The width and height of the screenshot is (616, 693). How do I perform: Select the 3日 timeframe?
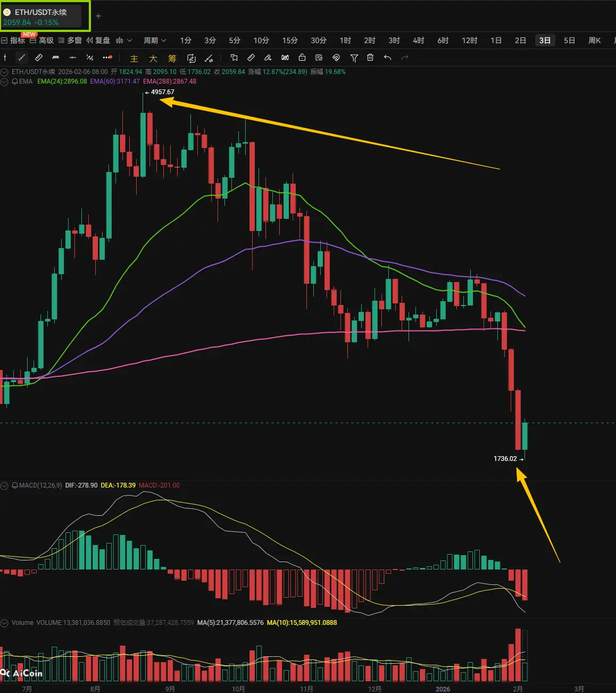click(x=545, y=40)
